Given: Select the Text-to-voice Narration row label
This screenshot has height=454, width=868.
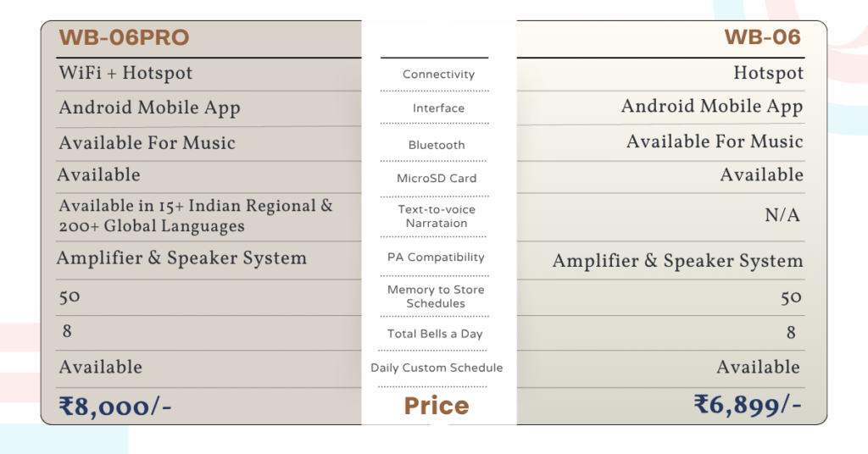Looking at the screenshot, I should (437, 216).
